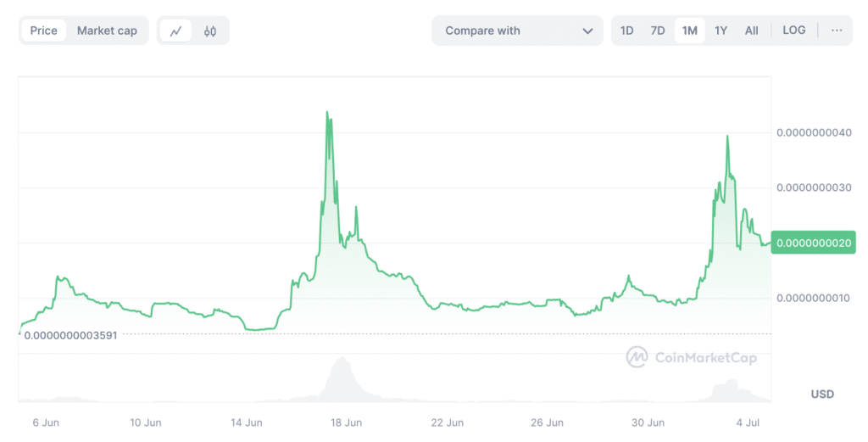Select the Price toggle

(44, 31)
